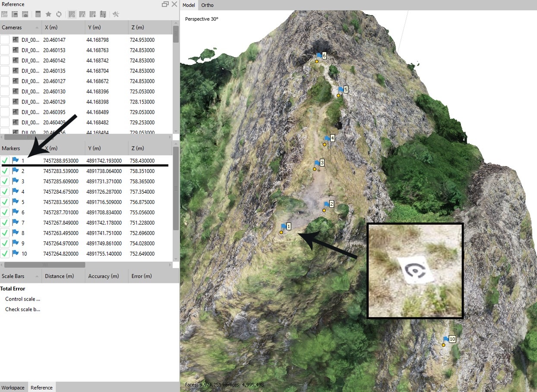Click the Optimize cameras star icon
Screen dimensions: 537x392
(48, 14)
